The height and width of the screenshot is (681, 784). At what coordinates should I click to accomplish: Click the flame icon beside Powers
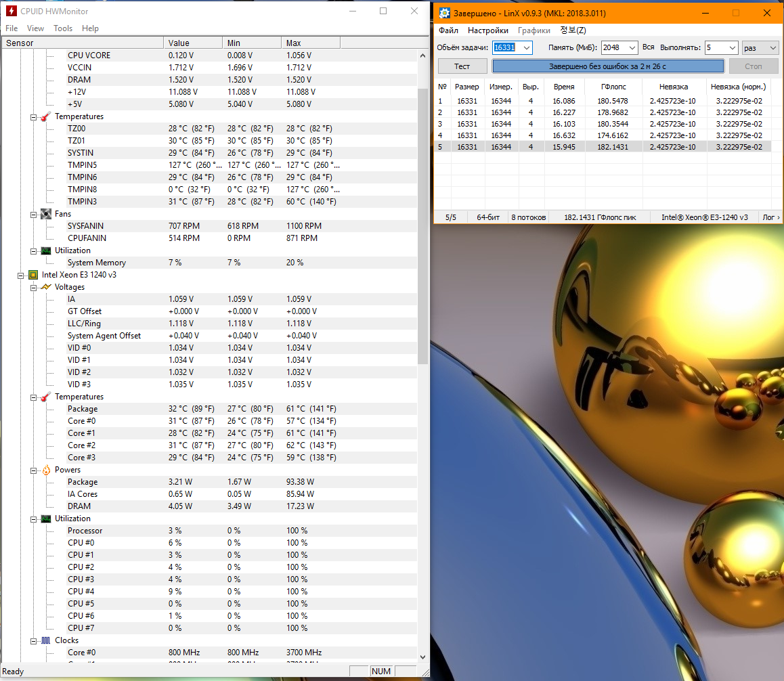point(45,470)
